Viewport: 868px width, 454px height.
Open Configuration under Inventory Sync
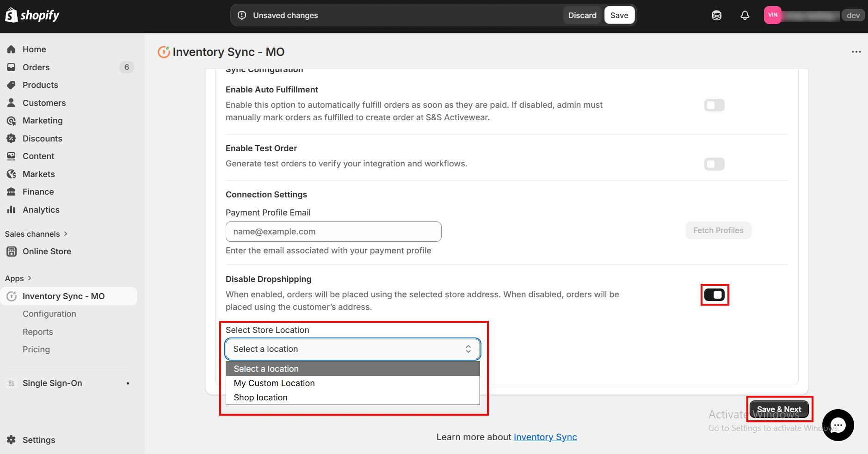pos(49,313)
